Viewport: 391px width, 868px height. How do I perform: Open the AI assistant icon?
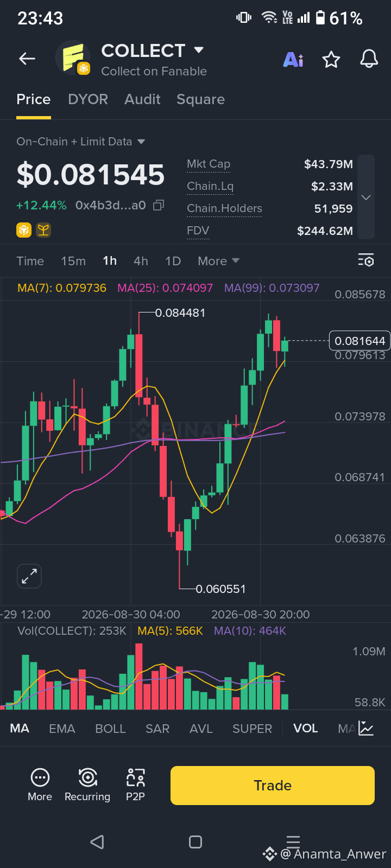pos(293,59)
